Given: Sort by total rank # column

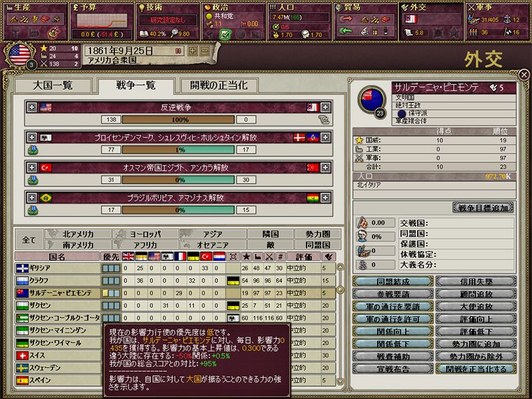Looking at the screenshot, I should pyautogui.click(x=280, y=257).
